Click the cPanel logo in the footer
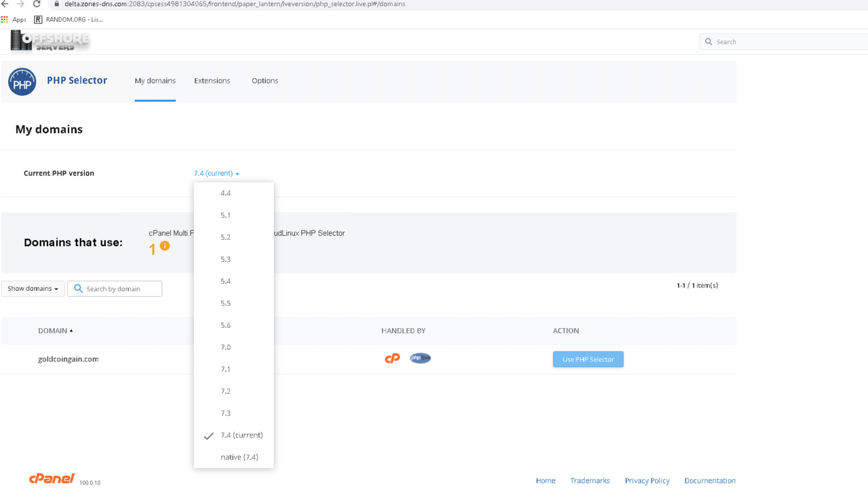Screen dimensions: 868x492 pos(52,478)
